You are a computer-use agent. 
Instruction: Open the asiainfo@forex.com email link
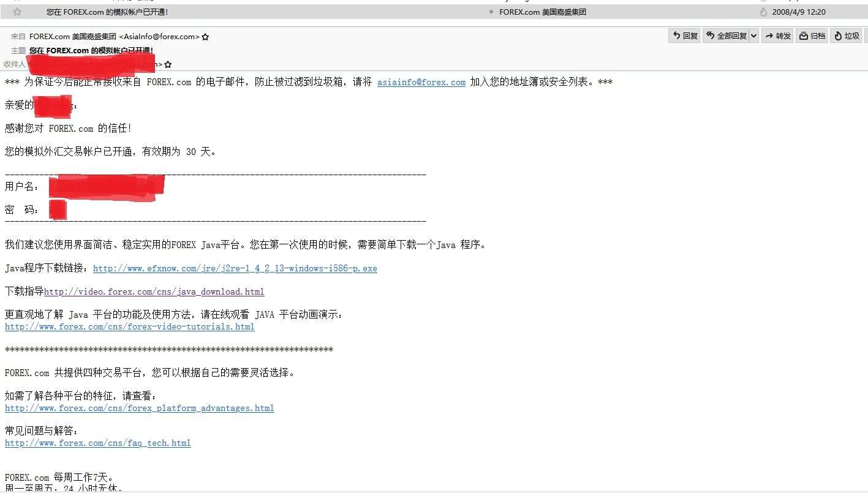click(x=421, y=82)
